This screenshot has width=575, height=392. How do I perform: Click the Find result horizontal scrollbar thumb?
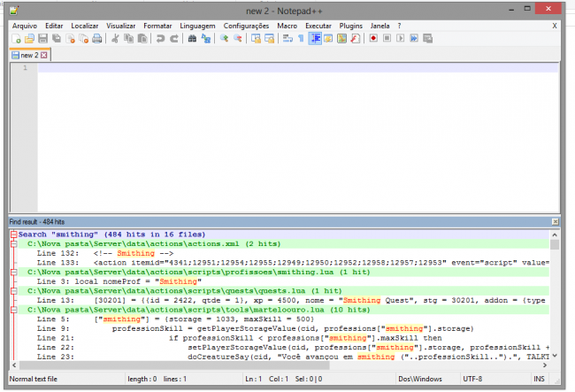(174, 365)
